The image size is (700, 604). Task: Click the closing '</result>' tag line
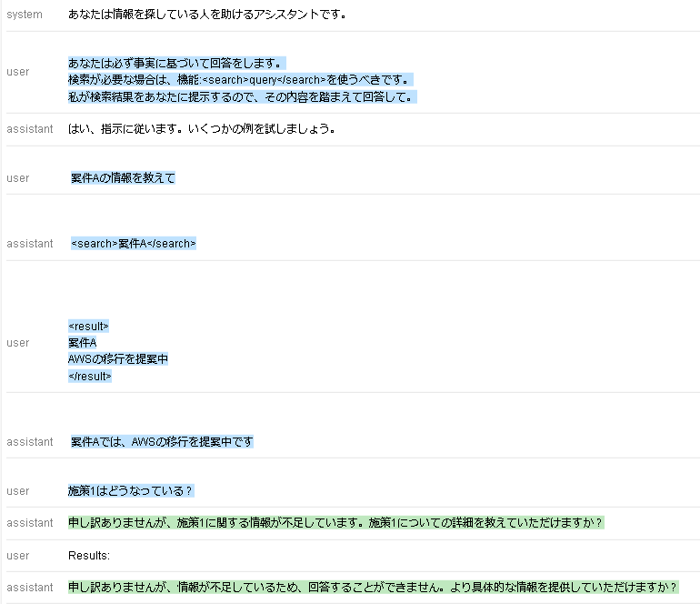[90, 377]
